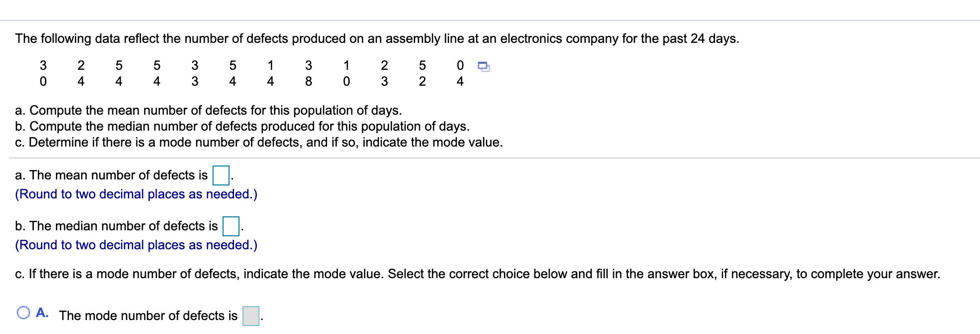Select the overlapping-windows icon after the 0
Viewport: 980px width, 334px height.
484,66
